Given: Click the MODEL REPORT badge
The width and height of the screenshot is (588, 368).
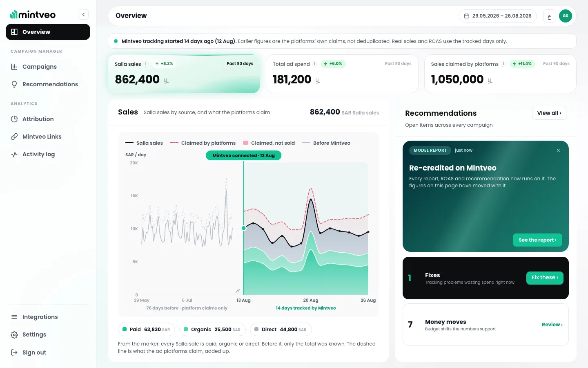Looking at the screenshot, I should (430, 150).
